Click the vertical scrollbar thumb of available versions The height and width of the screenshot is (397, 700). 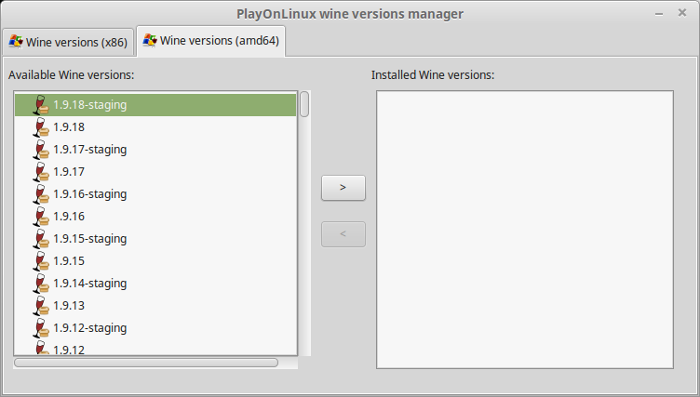point(304,104)
